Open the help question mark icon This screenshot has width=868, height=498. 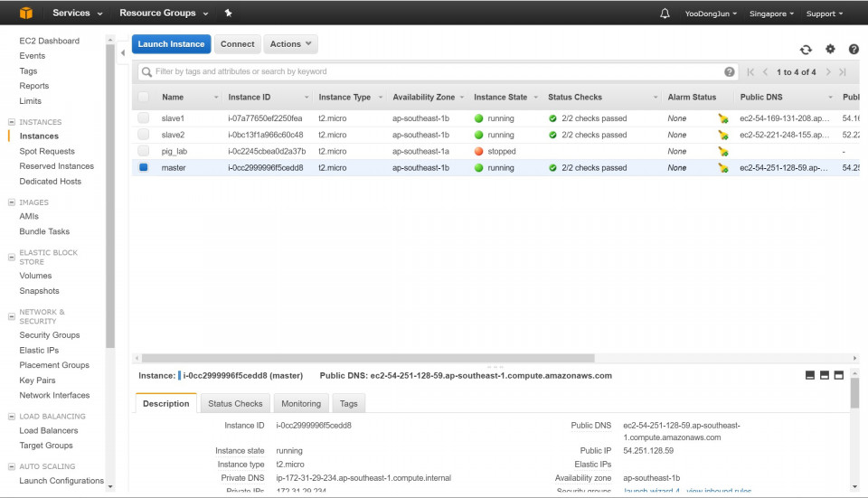click(x=854, y=49)
